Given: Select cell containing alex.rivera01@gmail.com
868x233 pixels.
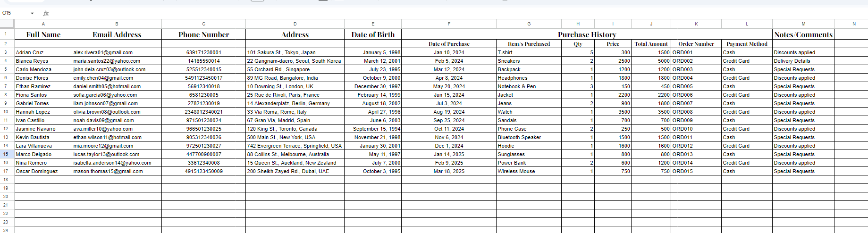Looking at the screenshot, I should 117,52.
